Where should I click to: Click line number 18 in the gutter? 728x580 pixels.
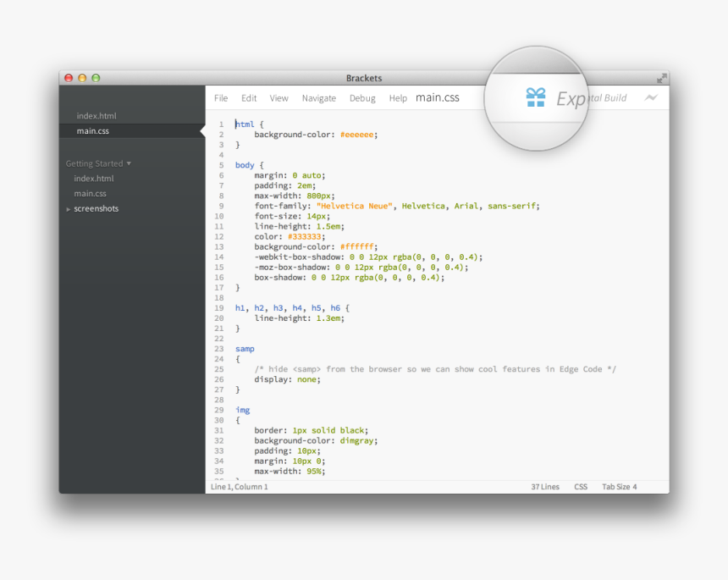click(218, 298)
